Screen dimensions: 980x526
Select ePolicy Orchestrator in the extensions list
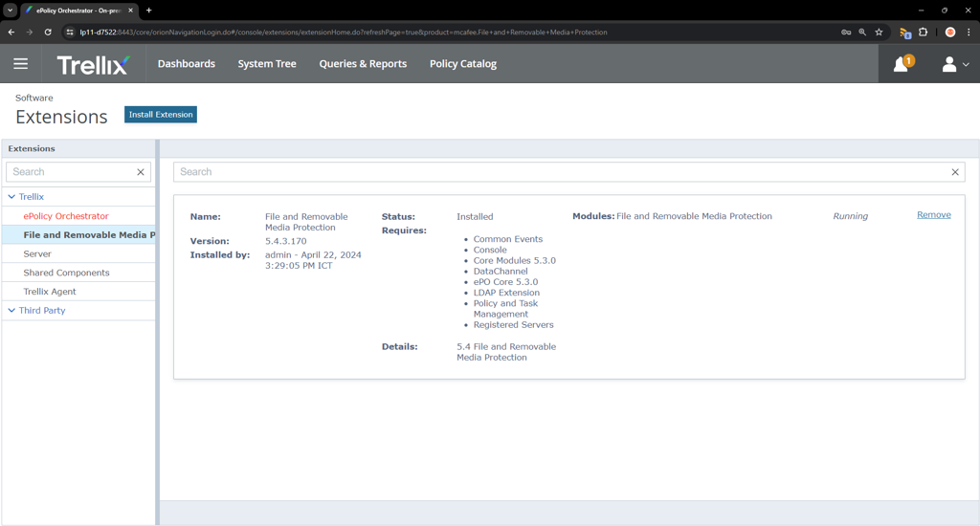(66, 216)
